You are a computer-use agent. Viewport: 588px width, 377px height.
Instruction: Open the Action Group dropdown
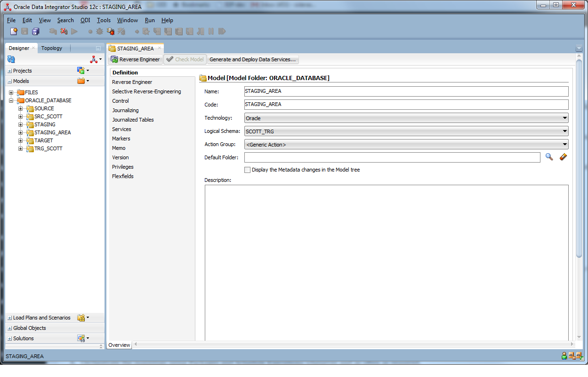(x=564, y=145)
